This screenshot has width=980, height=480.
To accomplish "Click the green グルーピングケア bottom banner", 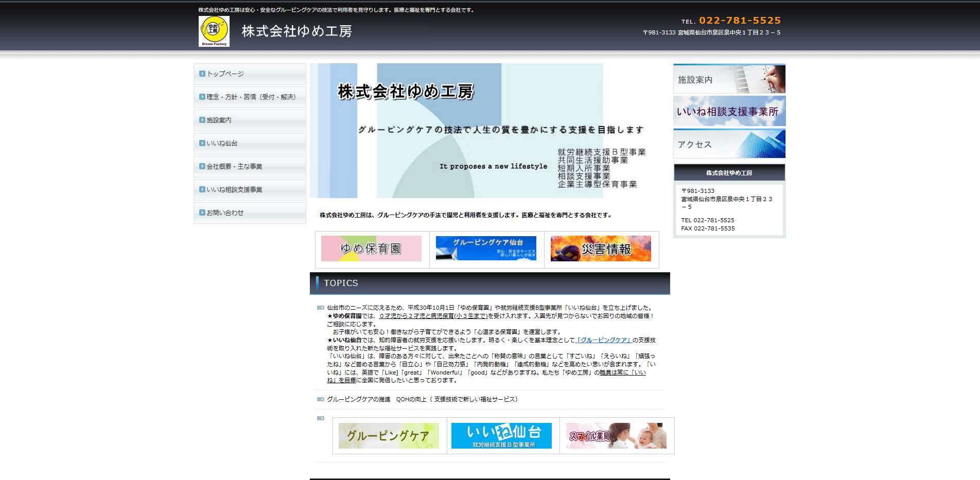I will [x=389, y=436].
